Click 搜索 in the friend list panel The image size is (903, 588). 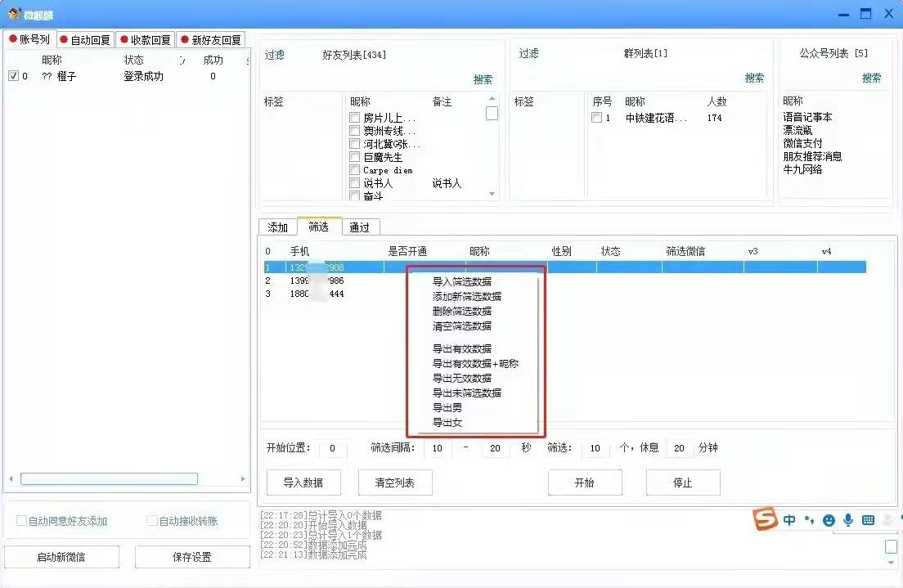(483, 78)
